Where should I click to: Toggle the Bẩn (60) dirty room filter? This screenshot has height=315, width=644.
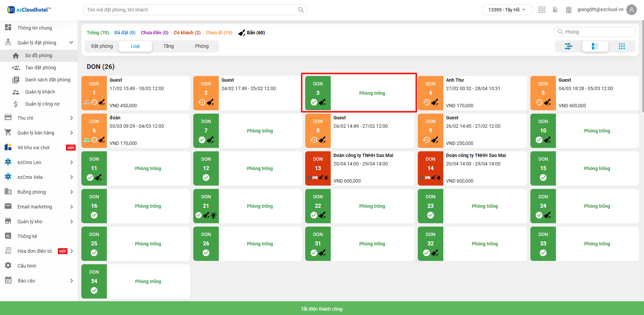252,33
